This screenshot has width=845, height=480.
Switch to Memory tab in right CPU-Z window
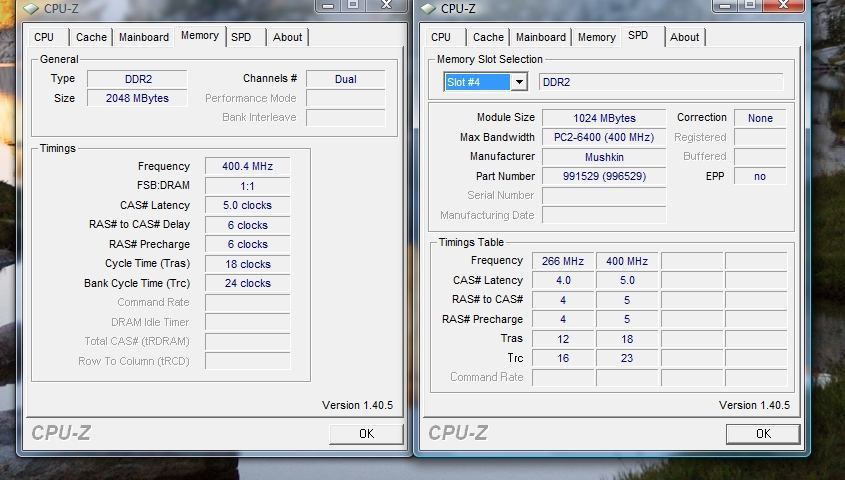(597, 37)
